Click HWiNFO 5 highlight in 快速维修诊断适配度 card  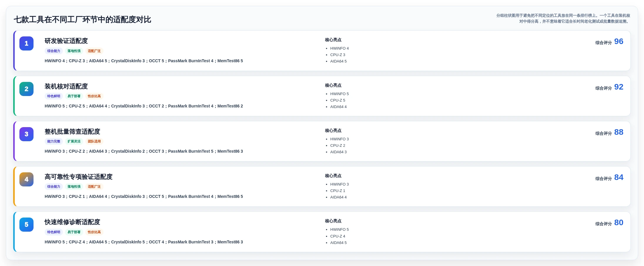click(339, 230)
